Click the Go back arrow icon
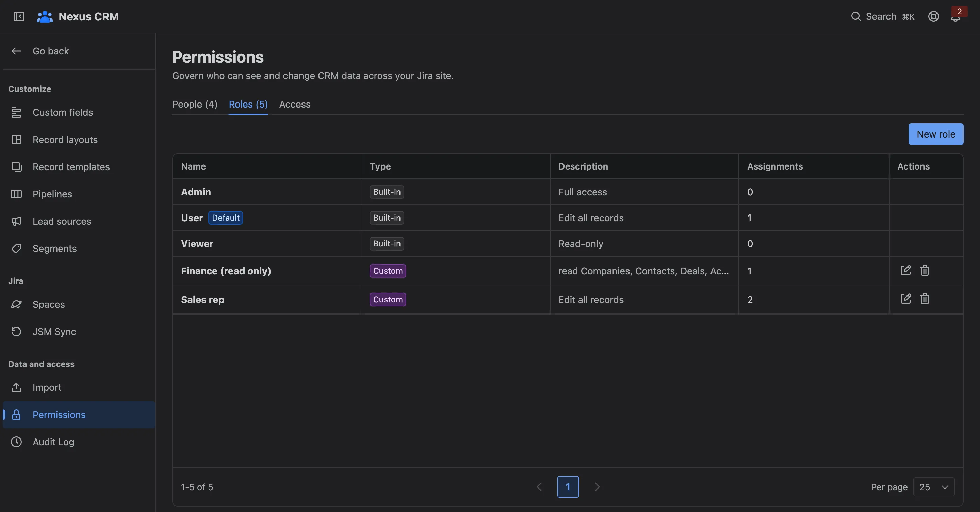980x512 pixels. 16,51
